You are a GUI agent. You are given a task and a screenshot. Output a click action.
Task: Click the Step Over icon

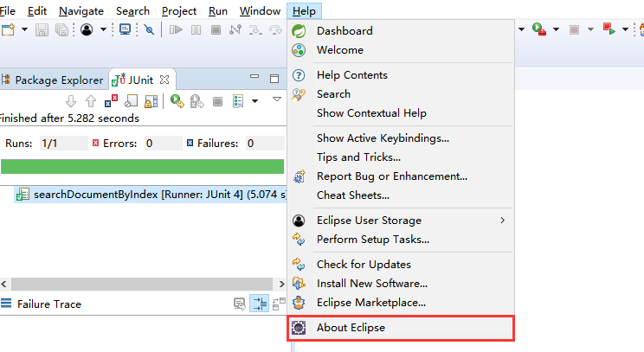275,29
